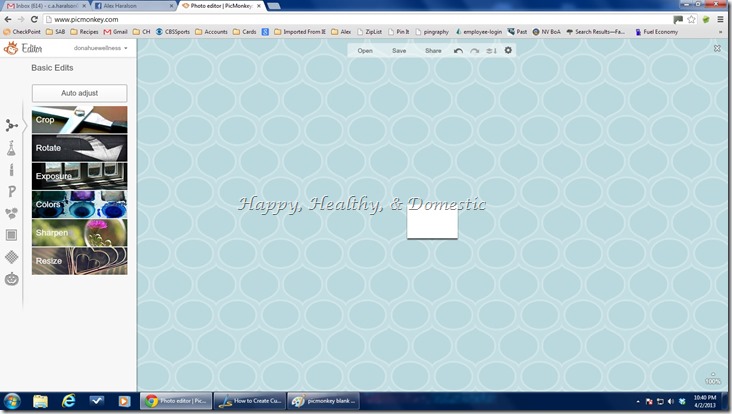
Task: Select the Exposure edit
Action: coord(79,176)
